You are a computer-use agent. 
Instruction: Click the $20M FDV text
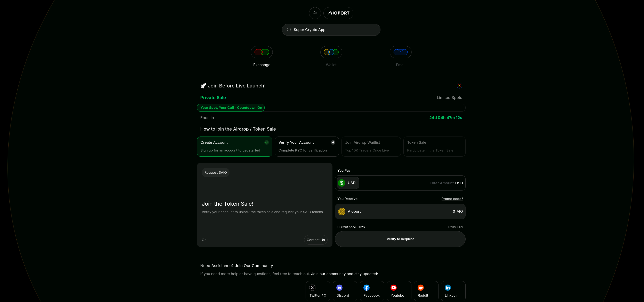point(456,227)
